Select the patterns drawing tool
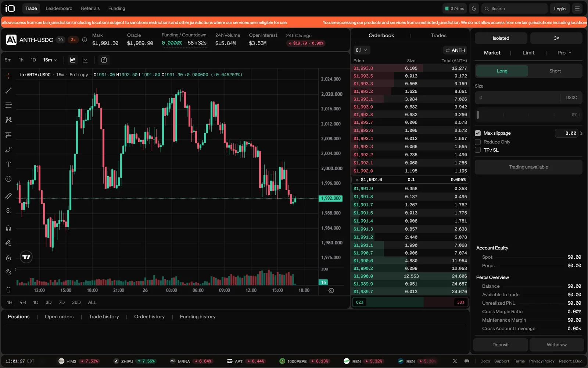 tap(8, 120)
